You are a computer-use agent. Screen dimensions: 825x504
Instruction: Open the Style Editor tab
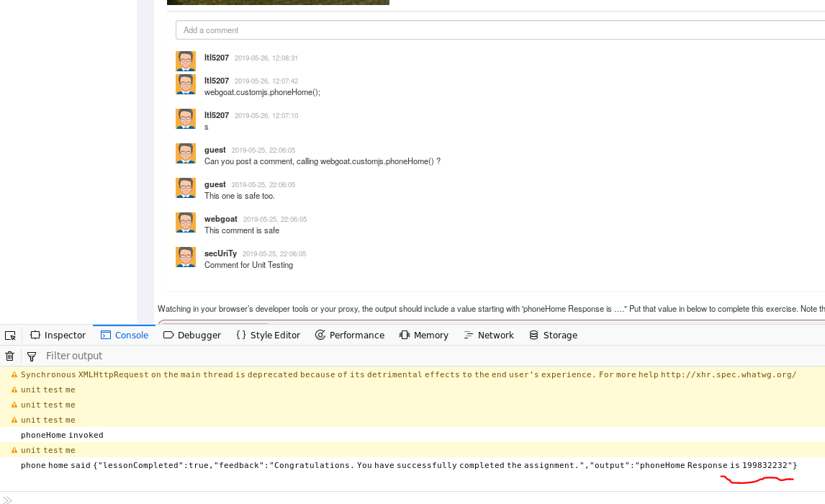tap(268, 336)
